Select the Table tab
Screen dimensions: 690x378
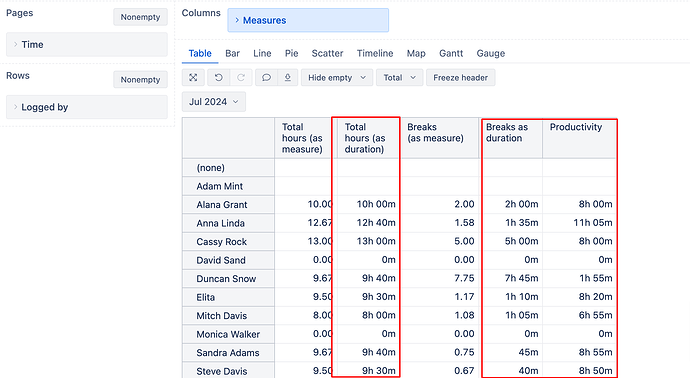point(200,53)
